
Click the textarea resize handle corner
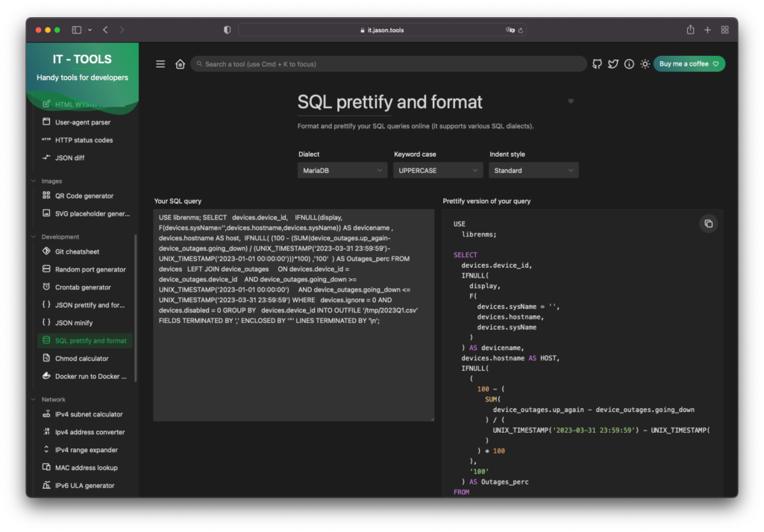[x=432, y=419]
